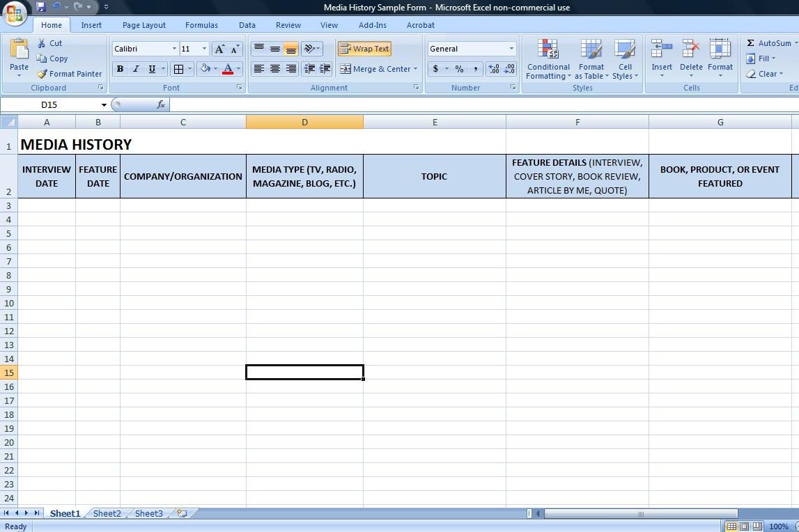Switch to the Page Layout tab
Screen dimensions: 799x532
[144, 25]
